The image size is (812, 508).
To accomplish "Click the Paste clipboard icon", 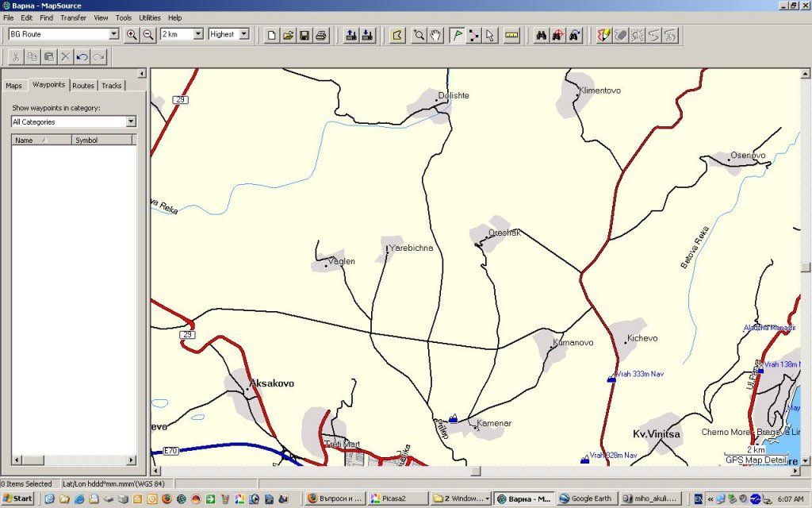I will click(48, 56).
